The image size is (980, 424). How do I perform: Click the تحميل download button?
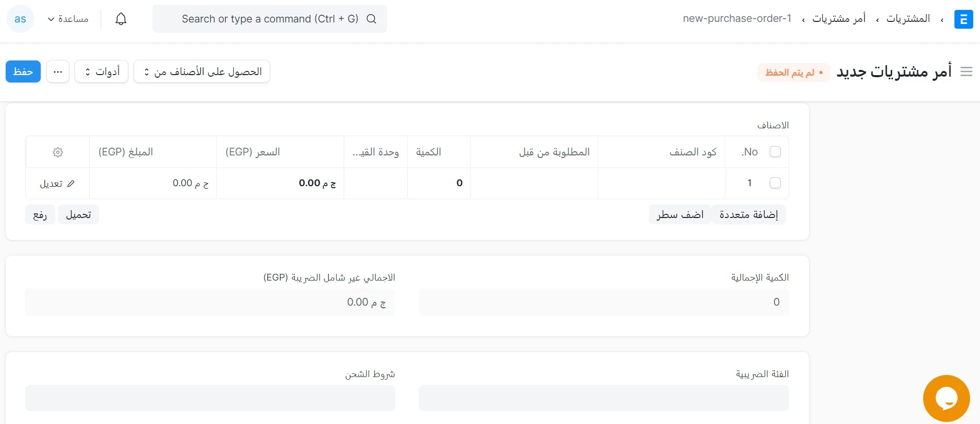(78, 214)
